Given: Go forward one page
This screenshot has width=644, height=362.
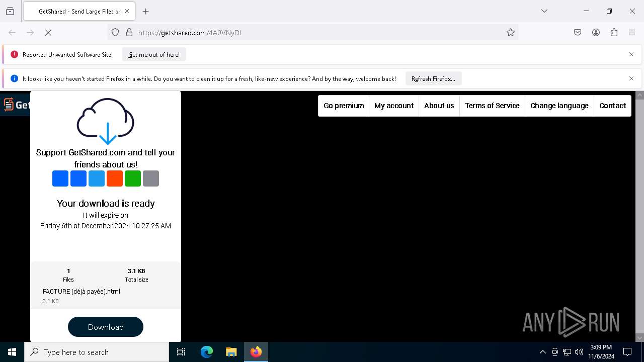Looking at the screenshot, I should click(30, 33).
